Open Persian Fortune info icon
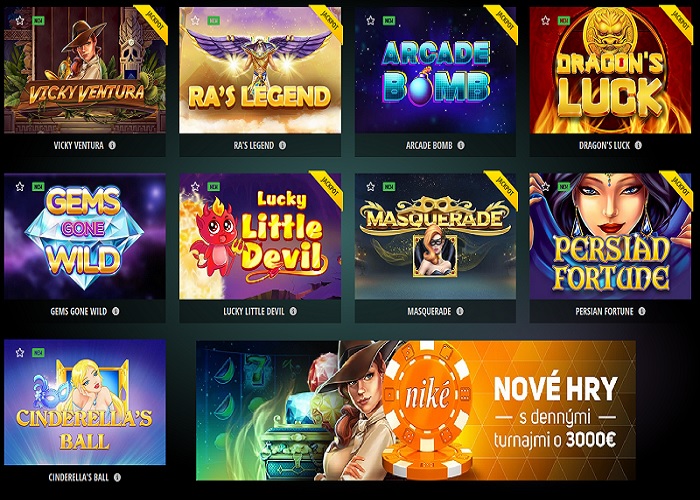The height and width of the screenshot is (500, 700). (642, 311)
